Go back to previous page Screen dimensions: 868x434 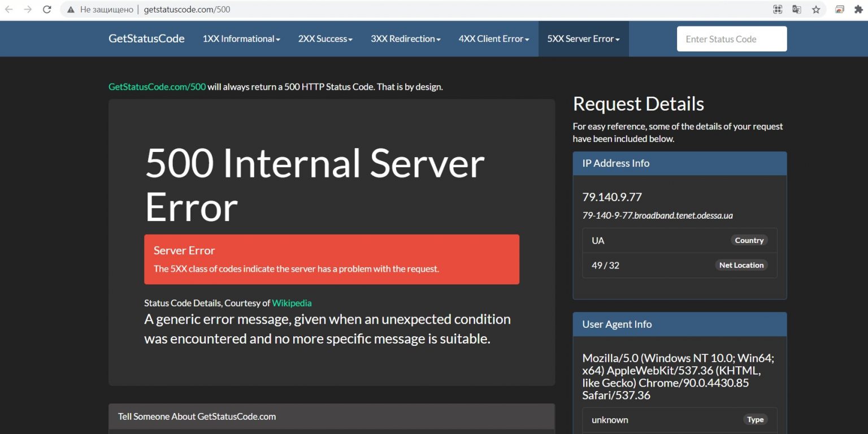pyautogui.click(x=9, y=10)
